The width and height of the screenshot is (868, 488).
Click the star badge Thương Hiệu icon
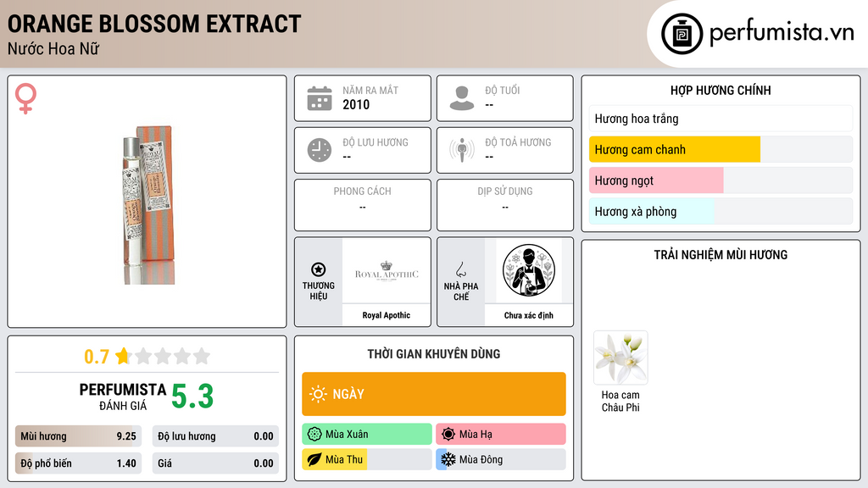319,269
